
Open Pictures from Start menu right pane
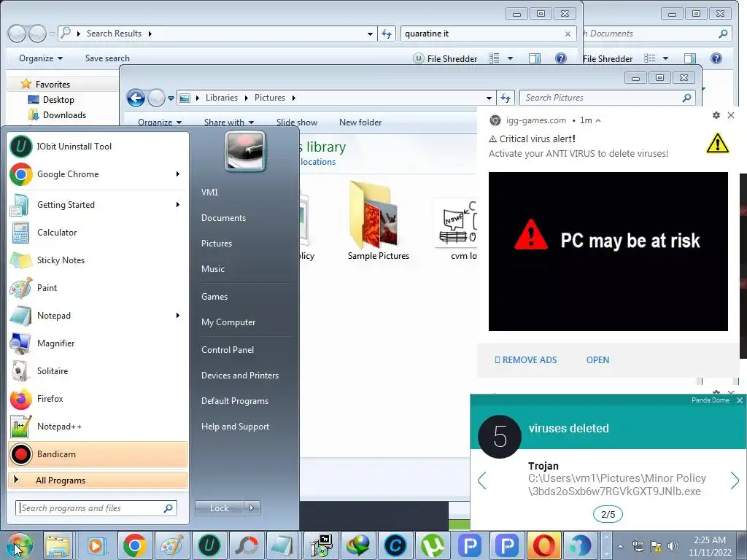click(217, 244)
